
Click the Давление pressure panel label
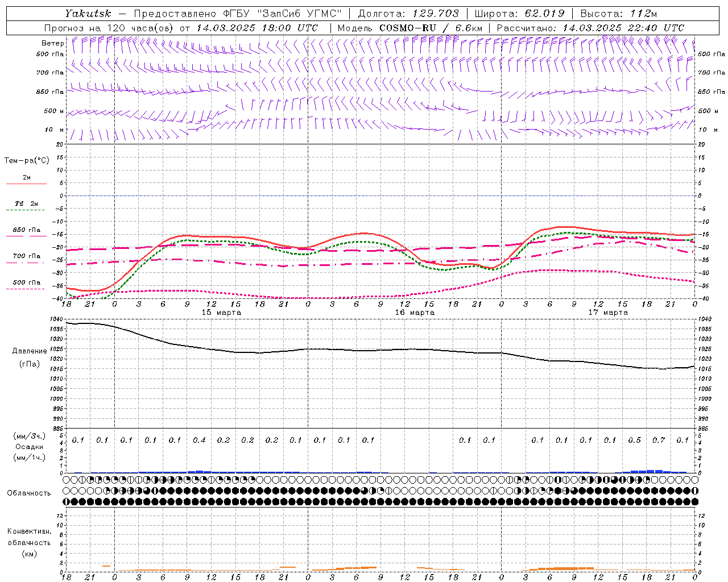click(x=30, y=351)
